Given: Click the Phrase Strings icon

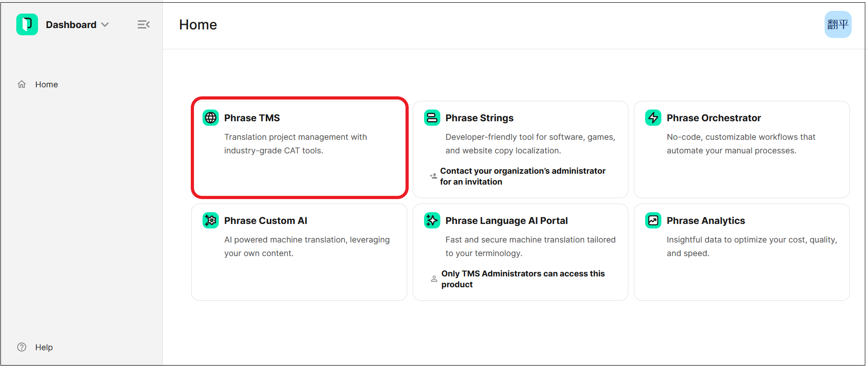Looking at the screenshot, I should [x=432, y=118].
